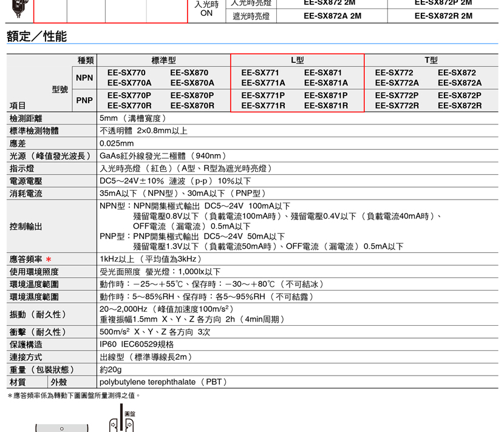Click the 項目 label
Viewport: 504px width, 432px height.
pyautogui.click(x=18, y=106)
